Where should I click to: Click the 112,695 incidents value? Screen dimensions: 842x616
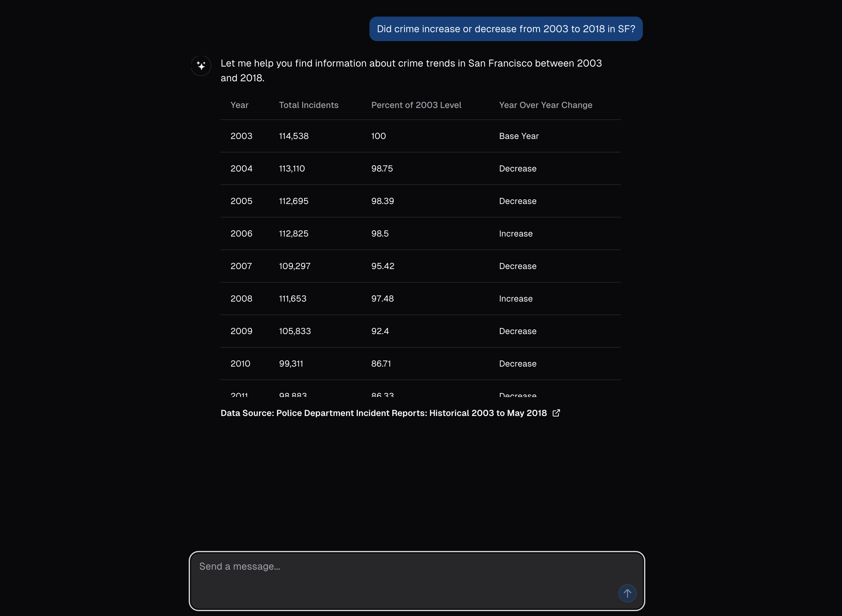(294, 201)
